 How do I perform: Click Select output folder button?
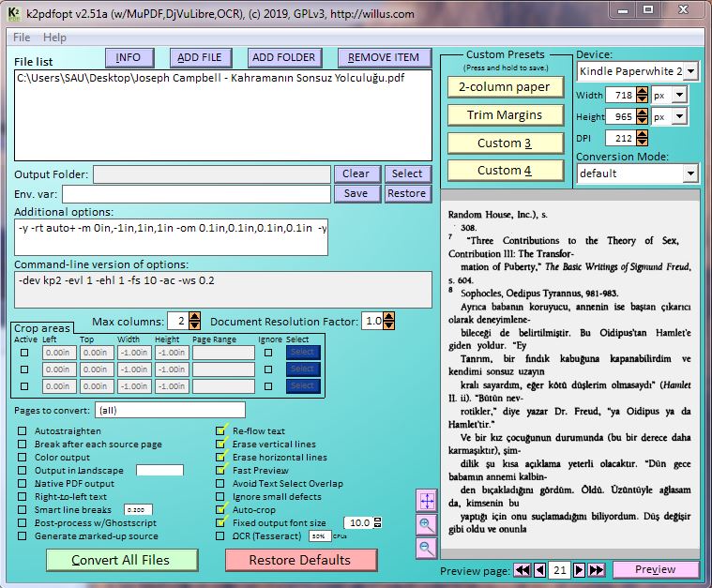tap(408, 173)
